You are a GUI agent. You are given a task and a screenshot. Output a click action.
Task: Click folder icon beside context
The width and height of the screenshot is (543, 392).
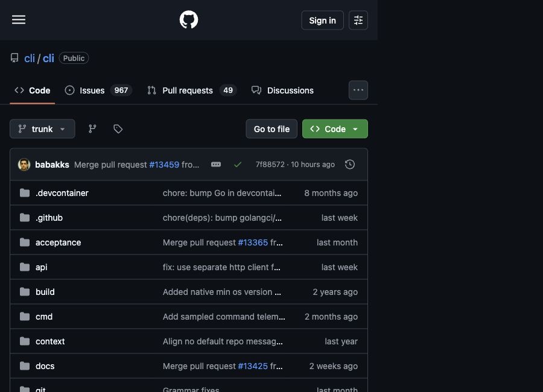click(x=25, y=341)
